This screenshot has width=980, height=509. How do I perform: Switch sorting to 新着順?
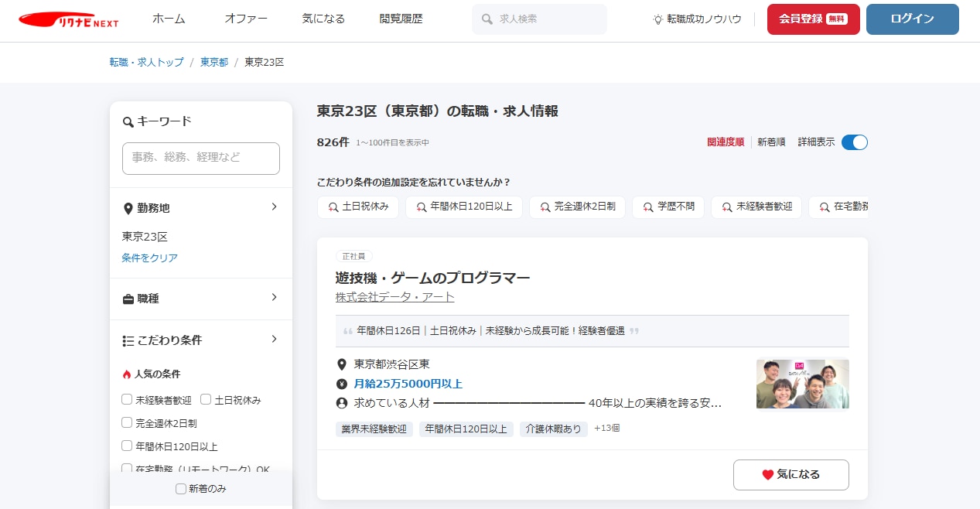pos(771,142)
